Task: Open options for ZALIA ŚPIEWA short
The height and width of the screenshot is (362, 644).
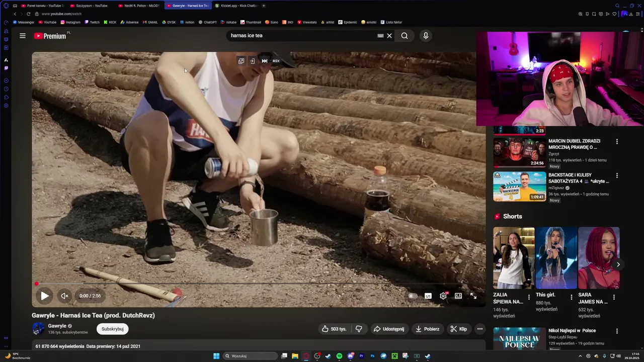Action: click(x=529, y=297)
